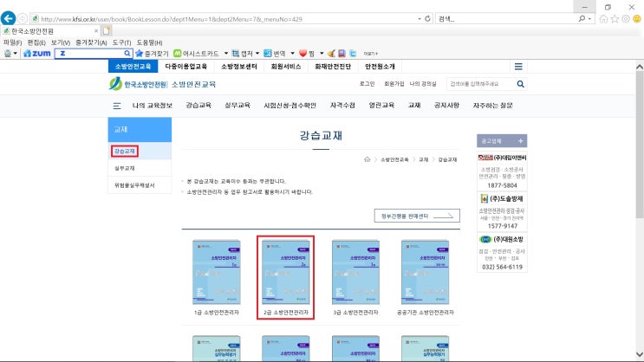Open the 강습교육 navigation menu

[x=198, y=106]
